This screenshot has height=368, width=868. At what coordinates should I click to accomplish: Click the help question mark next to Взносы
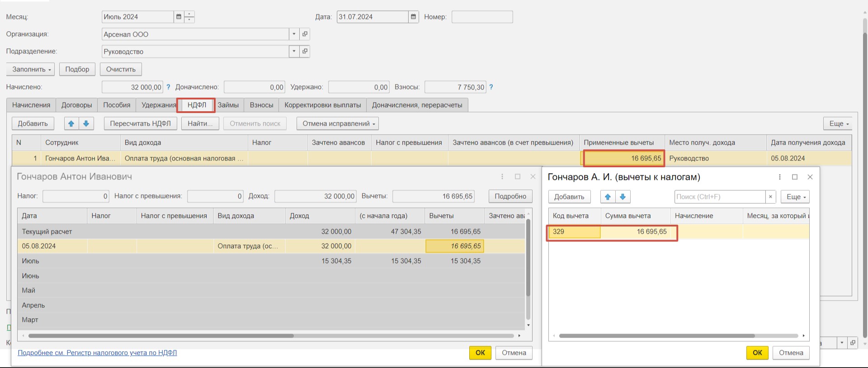coord(491,87)
